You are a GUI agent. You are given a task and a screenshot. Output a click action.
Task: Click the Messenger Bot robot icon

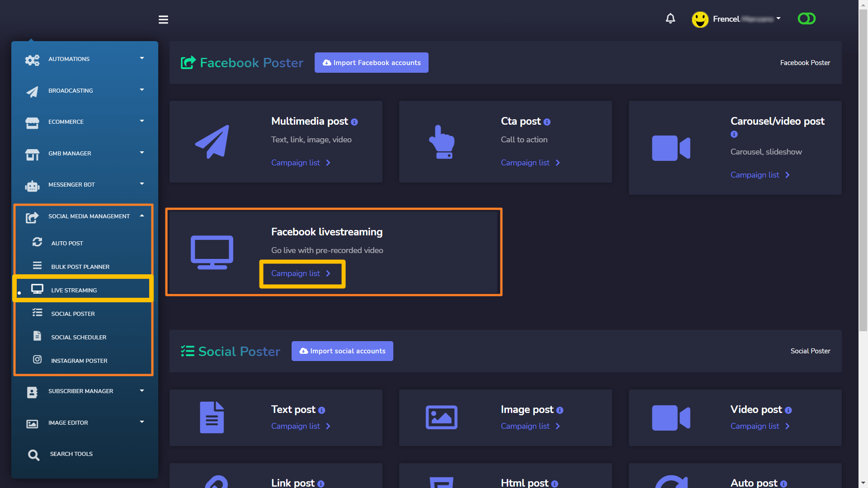(x=32, y=185)
